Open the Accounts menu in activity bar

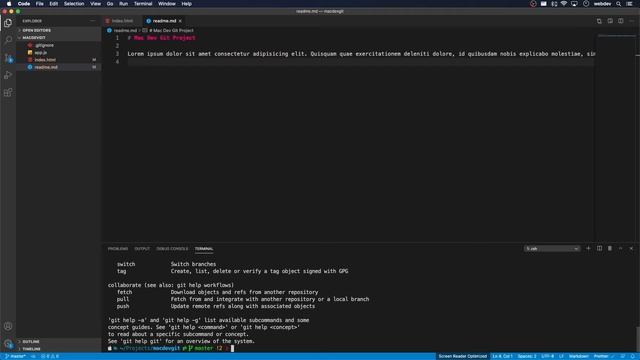[x=8, y=326]
